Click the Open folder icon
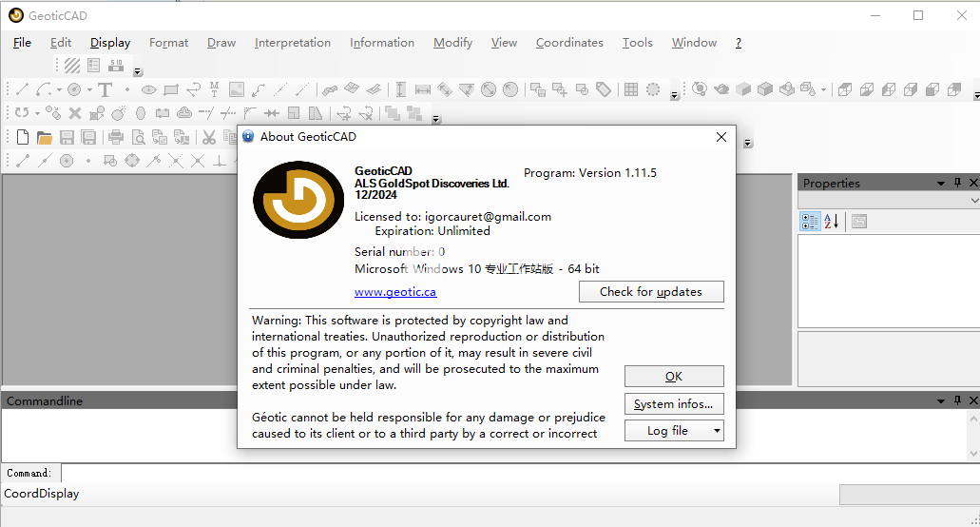Viewport: 980px width, 527px height. tap(44, 137)
